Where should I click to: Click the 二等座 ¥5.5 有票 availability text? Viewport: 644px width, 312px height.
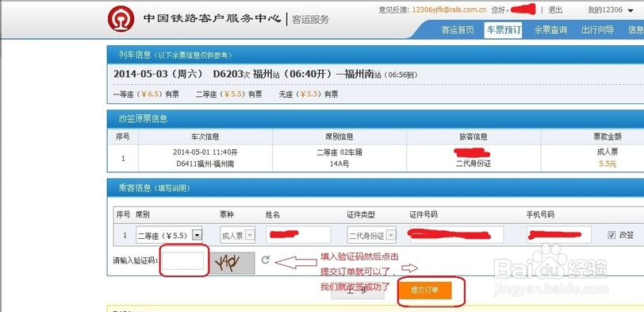click(x=229, y=94)
